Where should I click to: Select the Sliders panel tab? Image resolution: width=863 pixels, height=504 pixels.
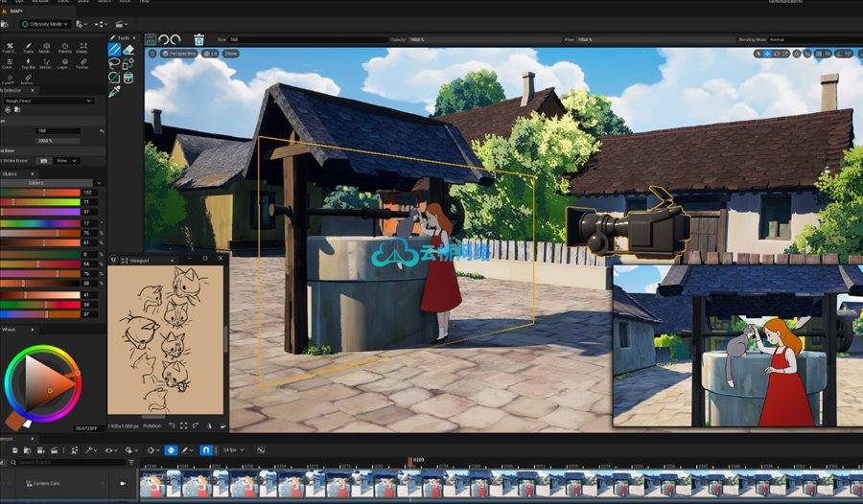click(x=10, y=173)
